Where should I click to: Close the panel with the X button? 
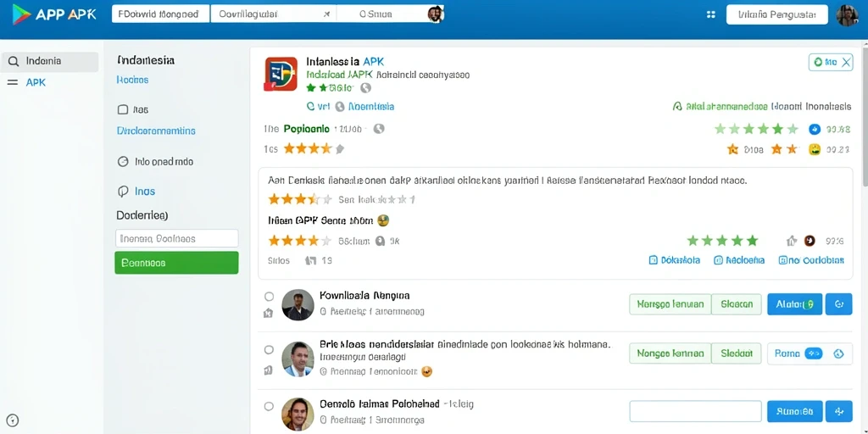pos(847,63)
